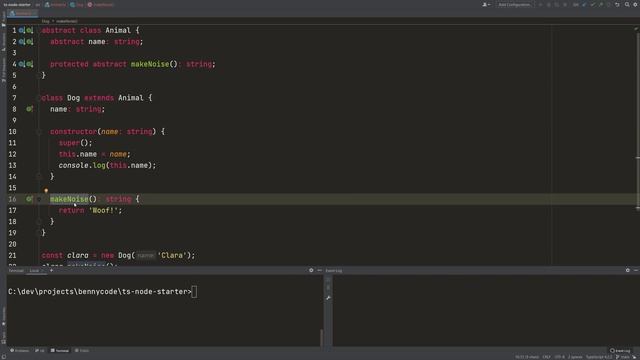Open the Git tool window tab at bottom
The height and width of the screenshot is (360, 640).
pyautogui.click(x=40, y=350)
